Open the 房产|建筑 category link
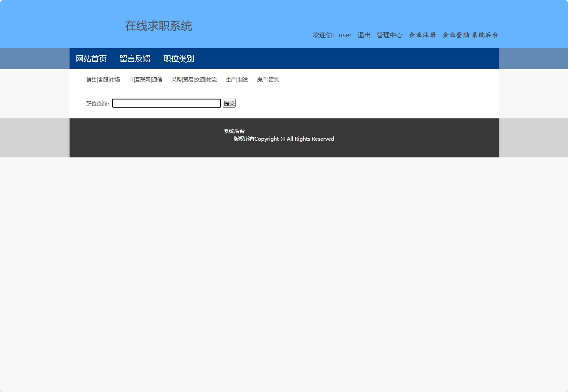Screen dimensions: 568x392 (x=268, y=79)
